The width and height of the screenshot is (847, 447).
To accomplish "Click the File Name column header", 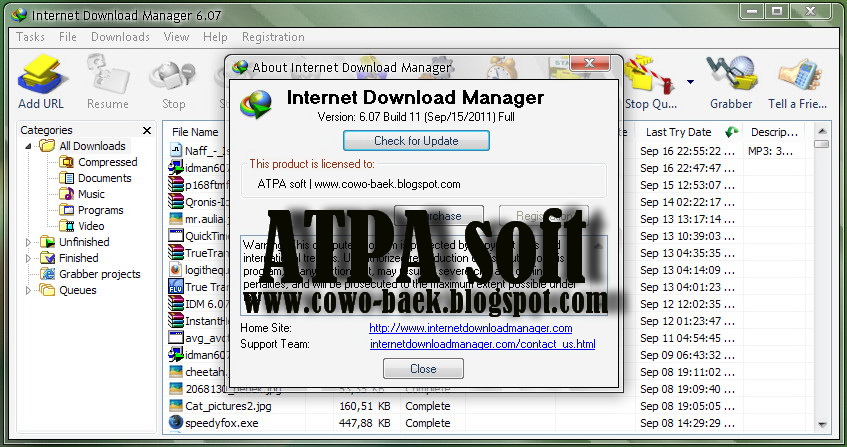I will 195,132.
